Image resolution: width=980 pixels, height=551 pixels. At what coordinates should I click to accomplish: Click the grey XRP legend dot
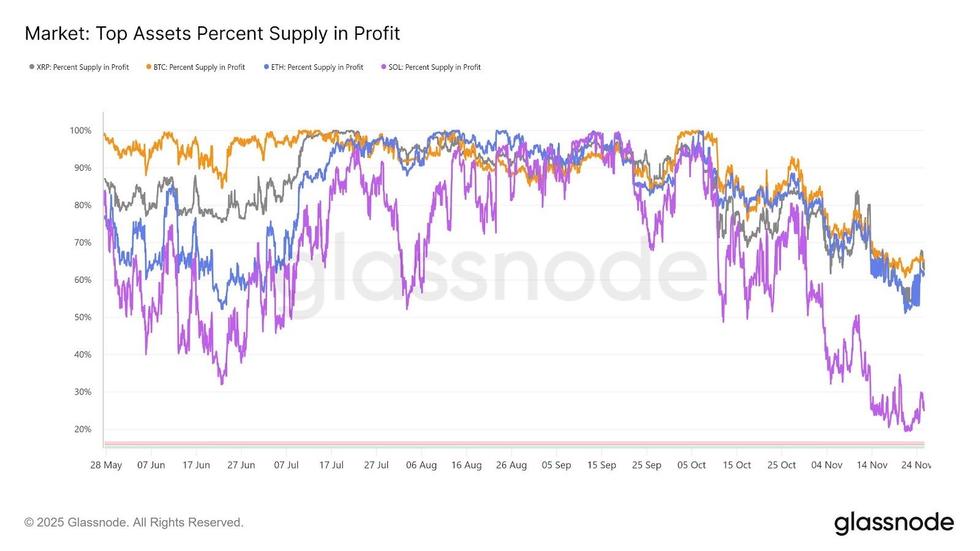coord(32,67)
